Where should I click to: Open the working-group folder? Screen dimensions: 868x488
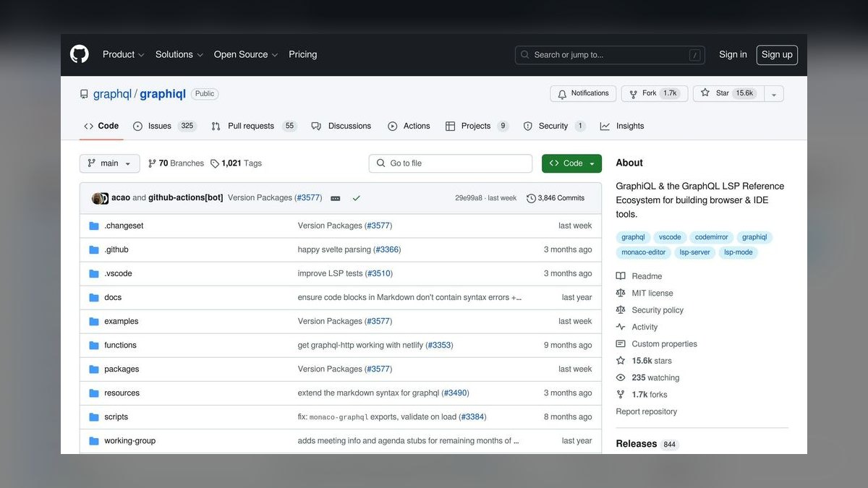tap(129, 440)
